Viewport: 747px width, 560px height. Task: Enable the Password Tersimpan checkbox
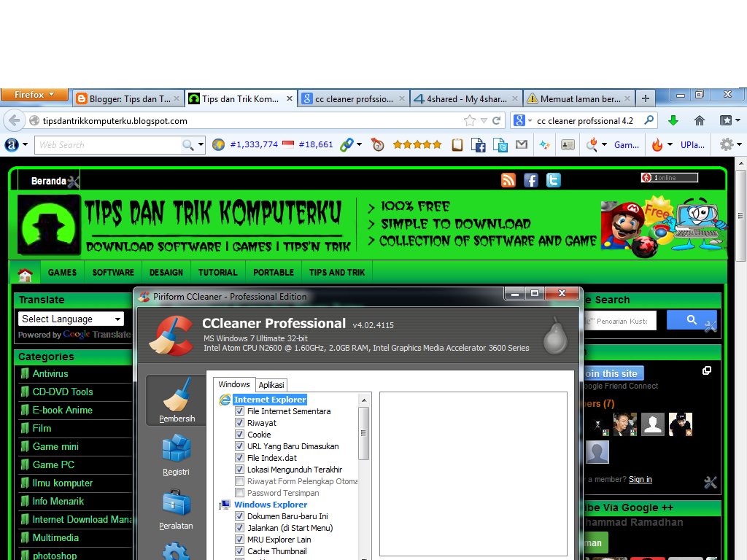[239, 493]
